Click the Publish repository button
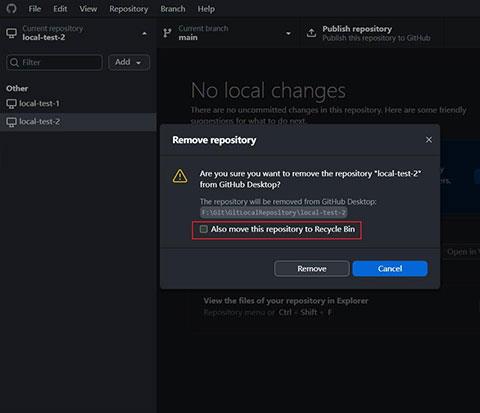Screen dimensions: 480x413 tap(373, 33)
